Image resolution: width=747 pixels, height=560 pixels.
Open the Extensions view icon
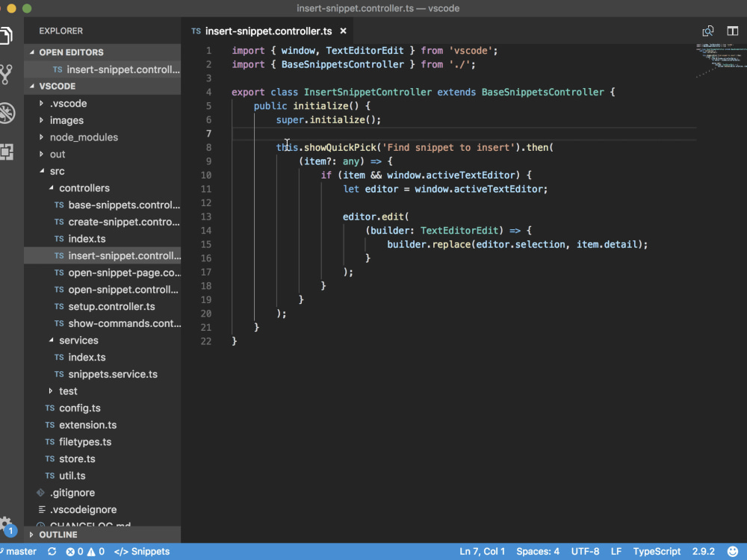(6, 152)
